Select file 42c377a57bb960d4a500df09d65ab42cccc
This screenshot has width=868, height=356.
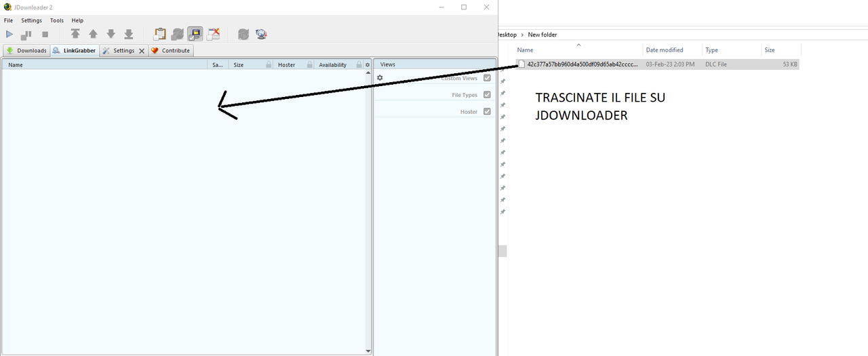[x=583, y=64]
